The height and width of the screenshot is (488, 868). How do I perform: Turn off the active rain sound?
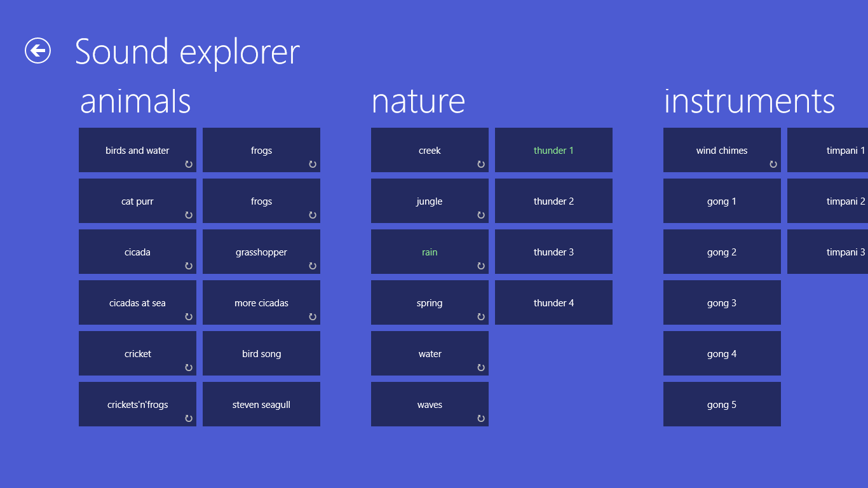[430, 252]
